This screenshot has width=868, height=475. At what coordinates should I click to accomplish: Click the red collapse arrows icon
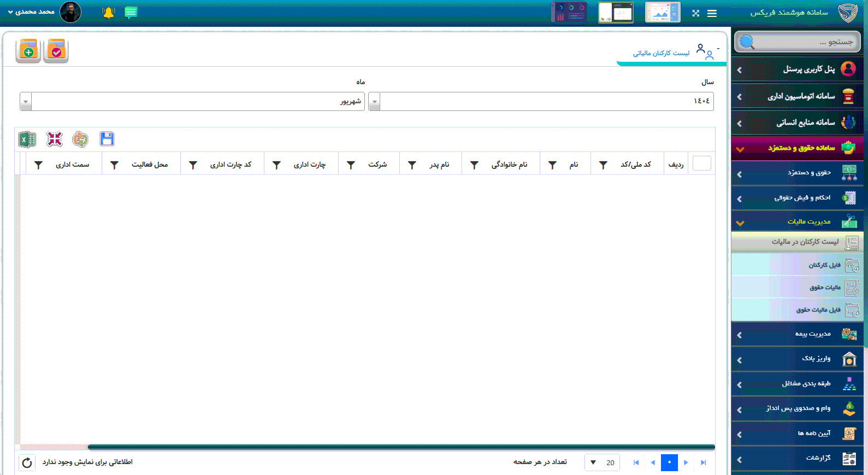coord(55,139)
